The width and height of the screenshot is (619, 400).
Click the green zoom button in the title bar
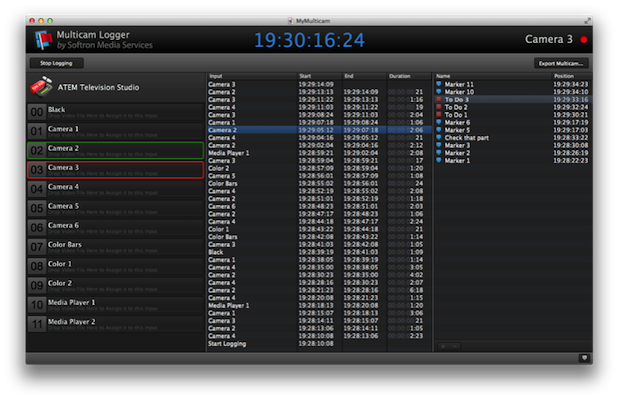pos(50,21)
